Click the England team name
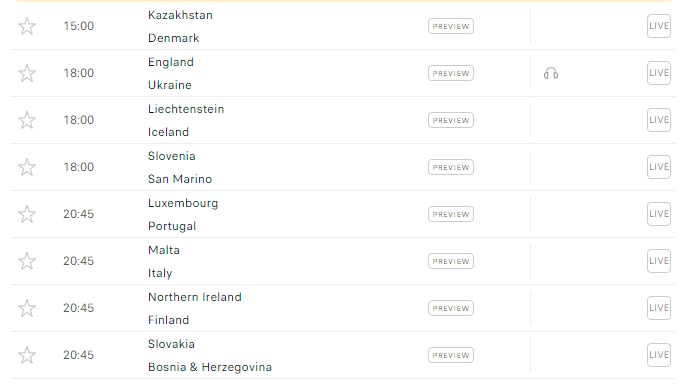Image resolution: width=684 pixels, height=390 pixels. pyautogui.click(x=171, y=62)
